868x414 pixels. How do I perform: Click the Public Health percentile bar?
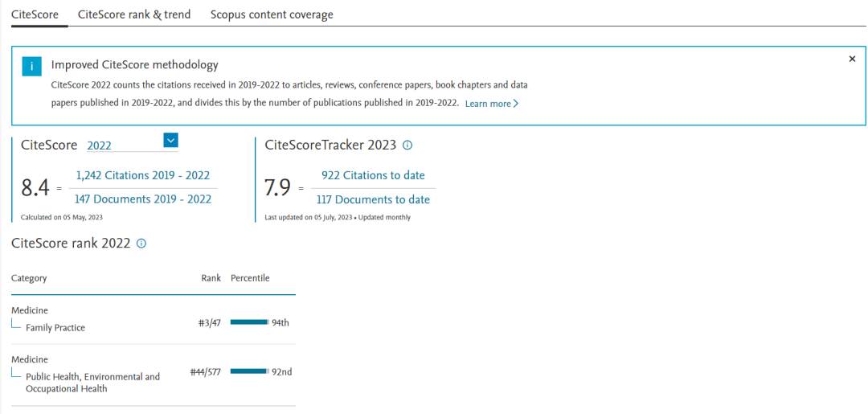pos(250,371)
